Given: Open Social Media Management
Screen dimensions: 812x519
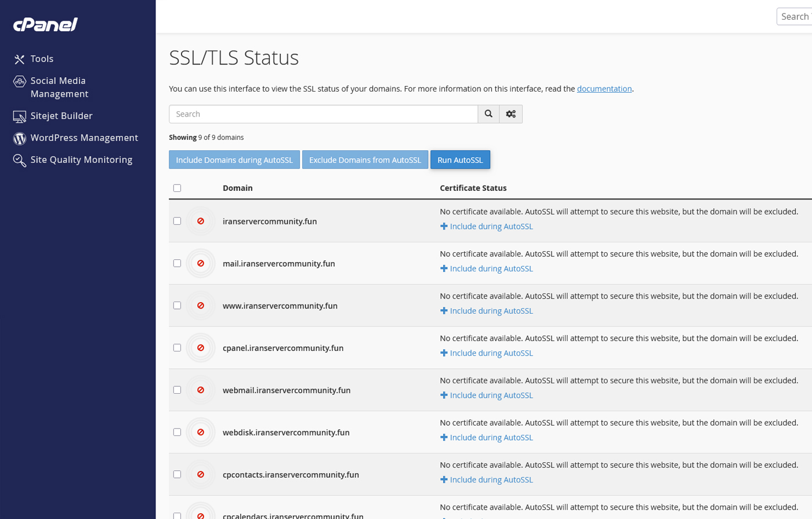Looking at the screenshot, I should 58,87.
